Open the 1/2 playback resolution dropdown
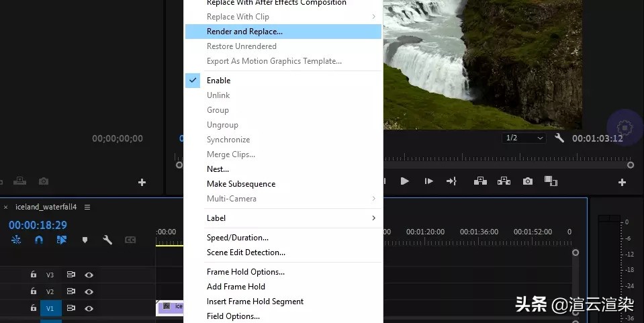Screen dimensions: 644x323 point(523,138)
